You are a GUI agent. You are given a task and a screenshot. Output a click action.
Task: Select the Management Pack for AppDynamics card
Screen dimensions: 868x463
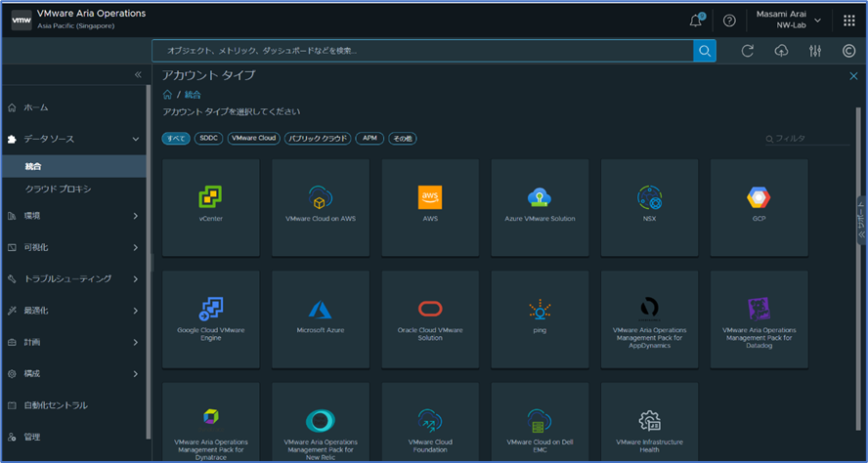(x=649, y=319)
